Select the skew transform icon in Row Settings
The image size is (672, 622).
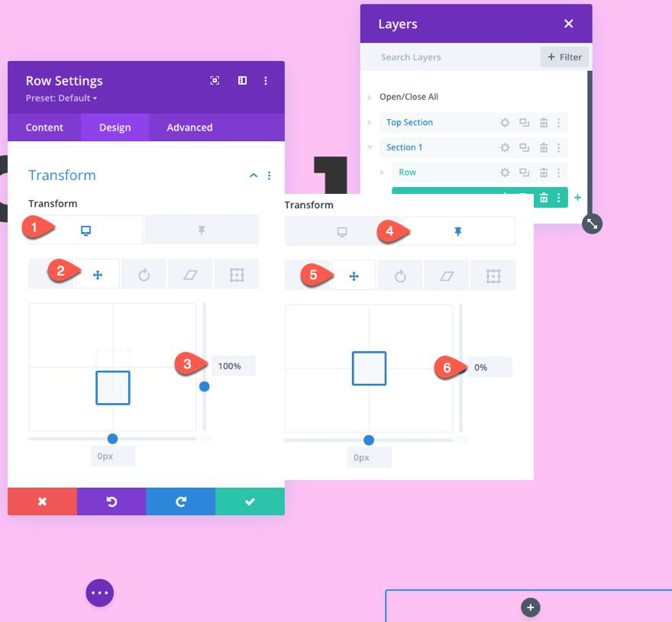click(x=190, y=275)
